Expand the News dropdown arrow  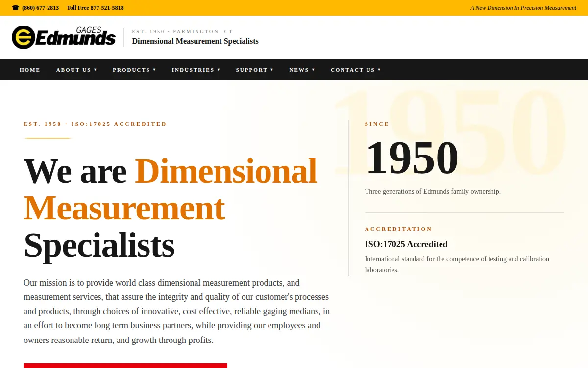pos(313,70)
